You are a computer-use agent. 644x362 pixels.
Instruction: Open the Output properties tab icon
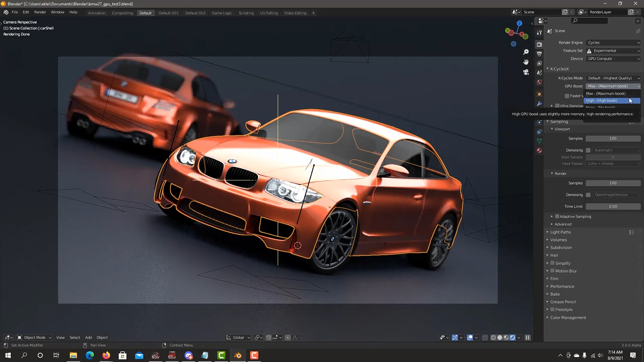[x=539, y=54]
